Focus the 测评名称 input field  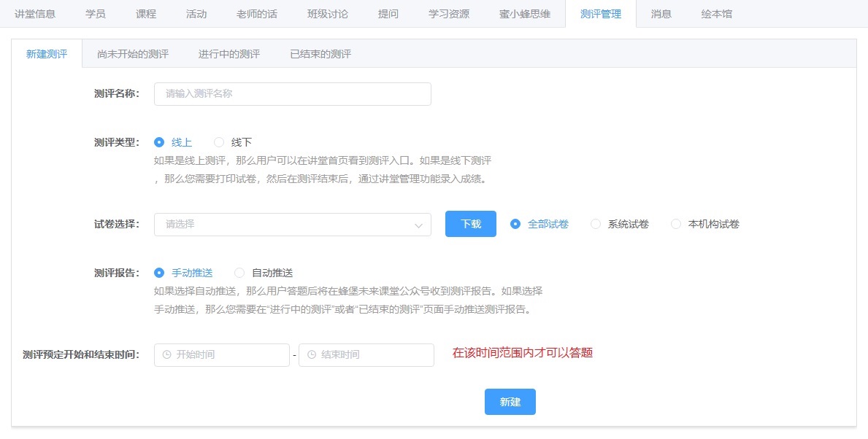[292, 94]
